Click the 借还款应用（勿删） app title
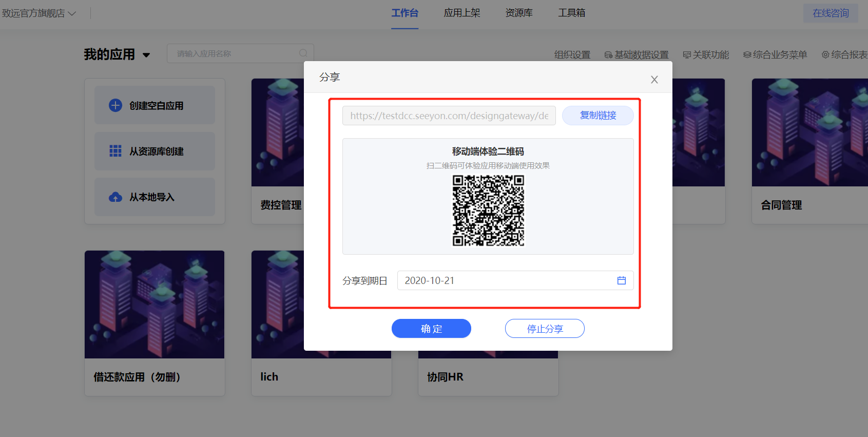The image size is (868, 437). tap(137, 377)
